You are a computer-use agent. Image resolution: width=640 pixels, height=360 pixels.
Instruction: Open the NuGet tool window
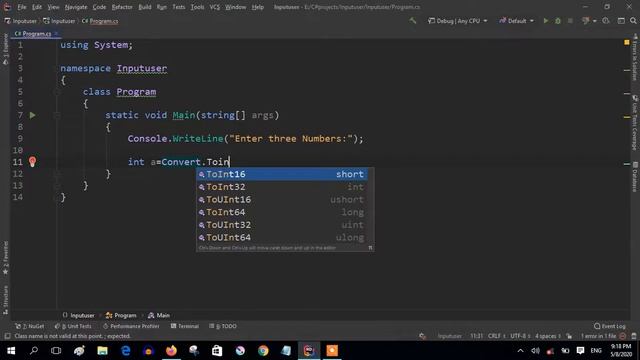29,326
